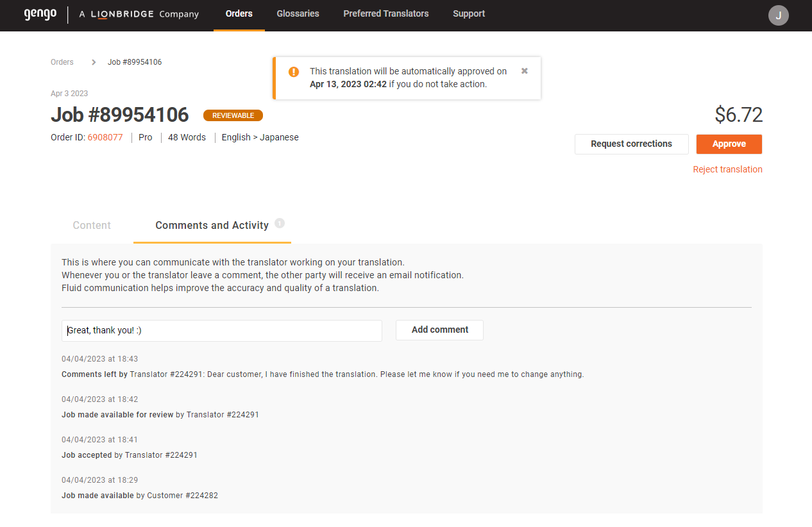The width and height of the screenshot is (812, 527).
Task: Click Request corrections
Action: [631, 144]
